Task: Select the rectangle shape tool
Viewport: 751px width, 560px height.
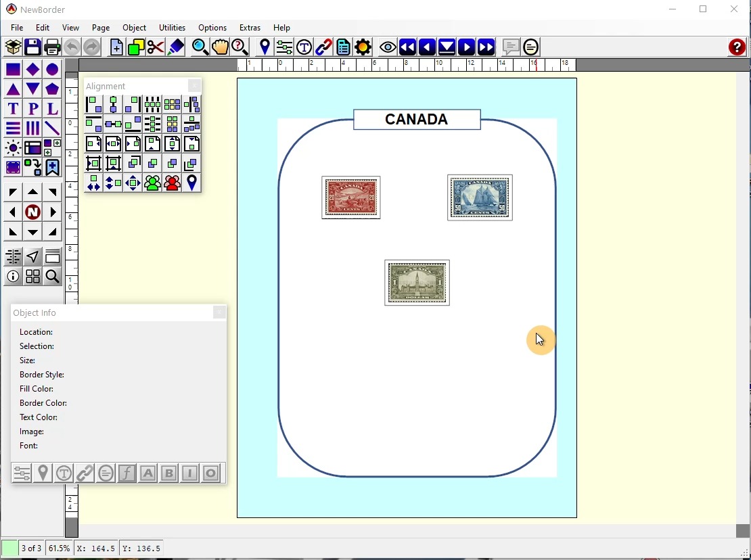Action: tap(13, 70)
